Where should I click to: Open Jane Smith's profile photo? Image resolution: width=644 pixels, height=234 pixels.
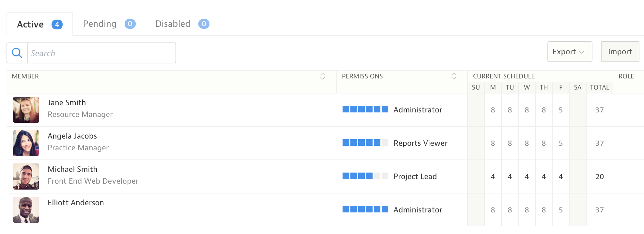click(x=26, y=110)
